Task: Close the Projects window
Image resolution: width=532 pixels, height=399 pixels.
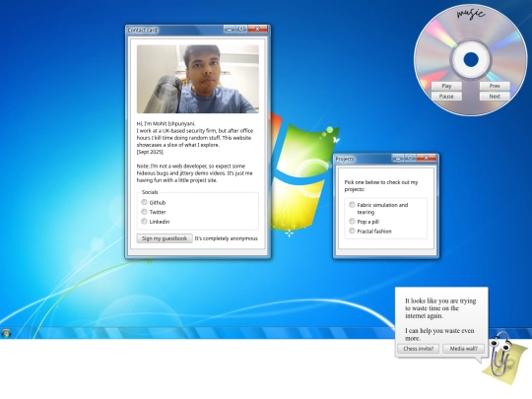Action: (427, 158)
